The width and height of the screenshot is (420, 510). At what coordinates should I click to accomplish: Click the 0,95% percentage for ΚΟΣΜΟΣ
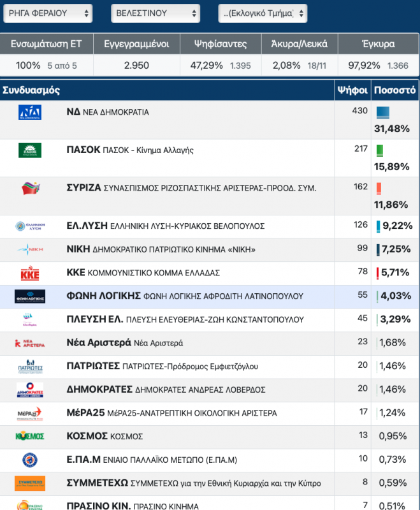tap(393, 436)
